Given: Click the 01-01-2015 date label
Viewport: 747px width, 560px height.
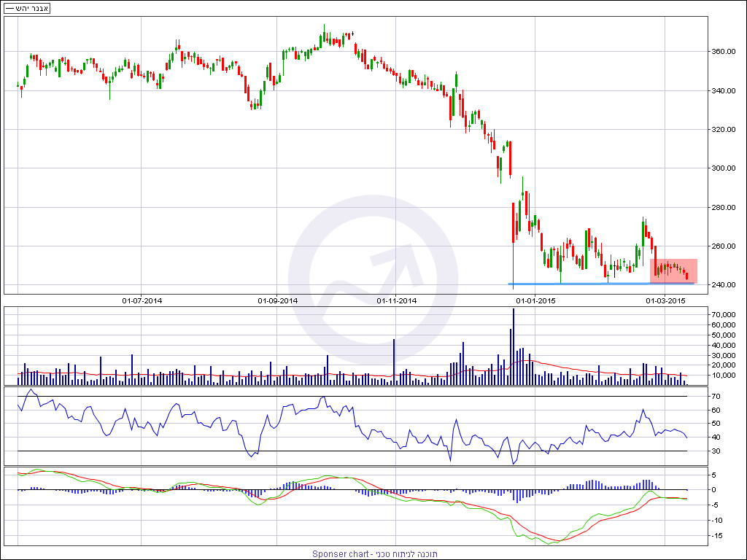Looking at the screenshot, I should coord(536,301).
